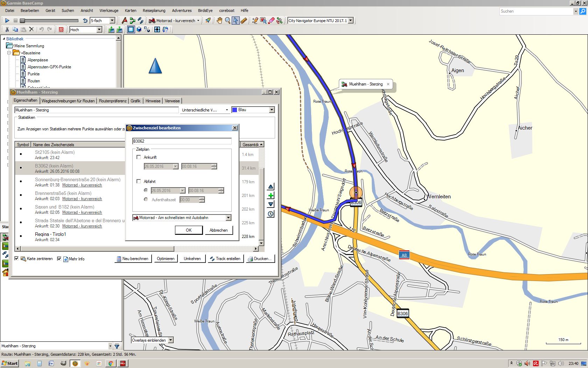
Task: Pick the ruler measure tool
Action: 244,21
